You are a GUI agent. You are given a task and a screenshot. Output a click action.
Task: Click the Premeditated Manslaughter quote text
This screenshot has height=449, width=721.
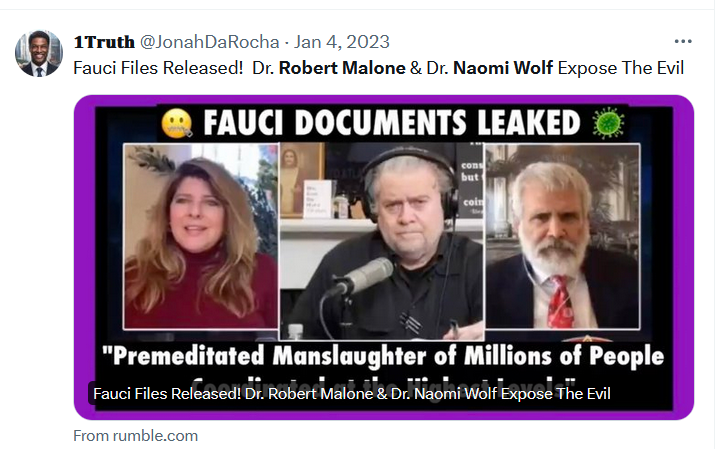pos(383,357)
